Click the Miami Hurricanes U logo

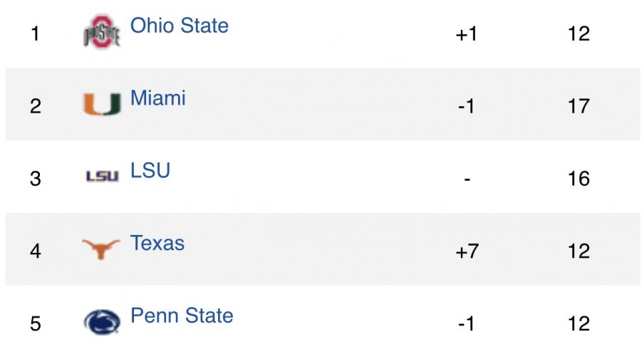click(x=102, y=104)
